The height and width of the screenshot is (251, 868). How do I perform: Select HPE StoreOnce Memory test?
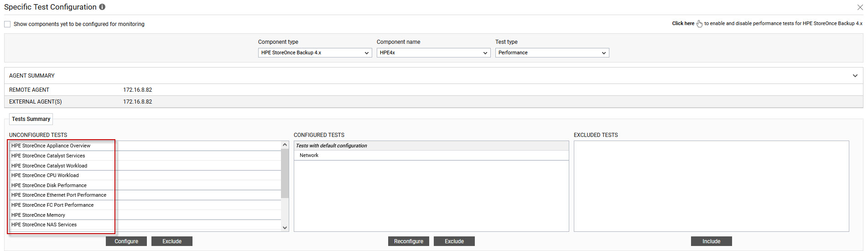click(145, 215)
